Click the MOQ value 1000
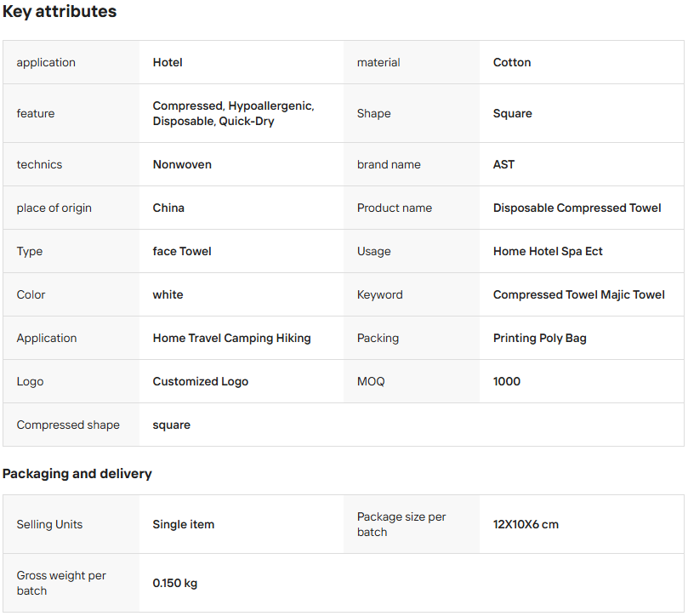Image resolution: width=688 pixels, height=616 pixels. [507, 381]
